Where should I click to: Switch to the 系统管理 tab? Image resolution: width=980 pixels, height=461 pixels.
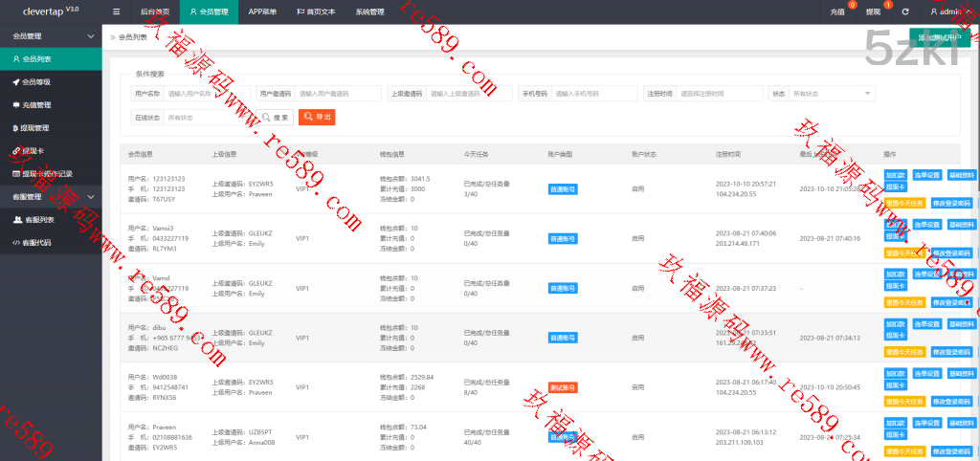(x=369, y=11)
